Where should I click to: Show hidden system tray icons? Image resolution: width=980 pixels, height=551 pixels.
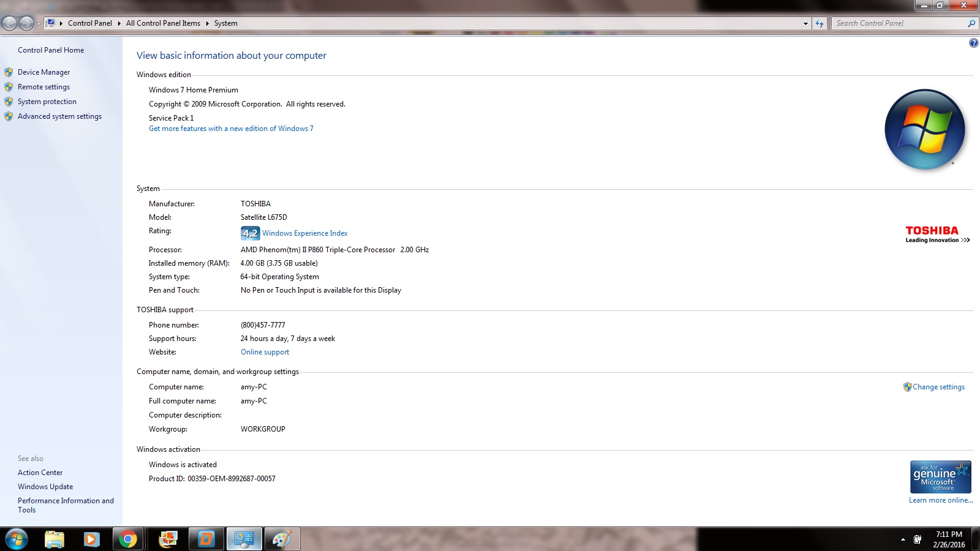903,539
